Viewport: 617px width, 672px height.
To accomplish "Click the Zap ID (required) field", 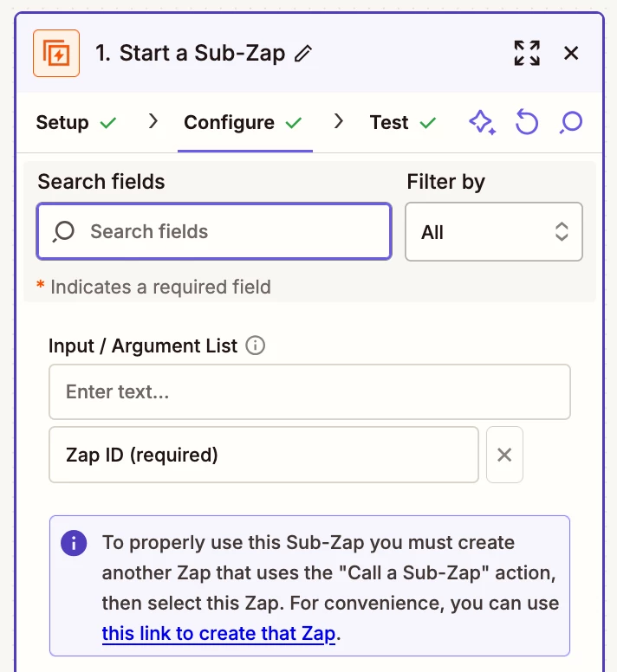I will pos(263,455).
